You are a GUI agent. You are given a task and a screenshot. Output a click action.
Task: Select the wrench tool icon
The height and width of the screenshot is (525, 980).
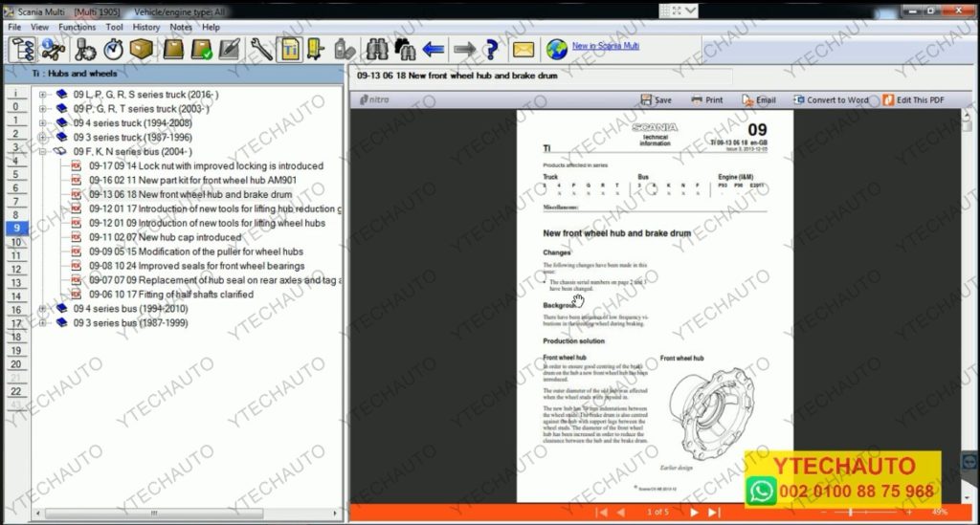260,49
